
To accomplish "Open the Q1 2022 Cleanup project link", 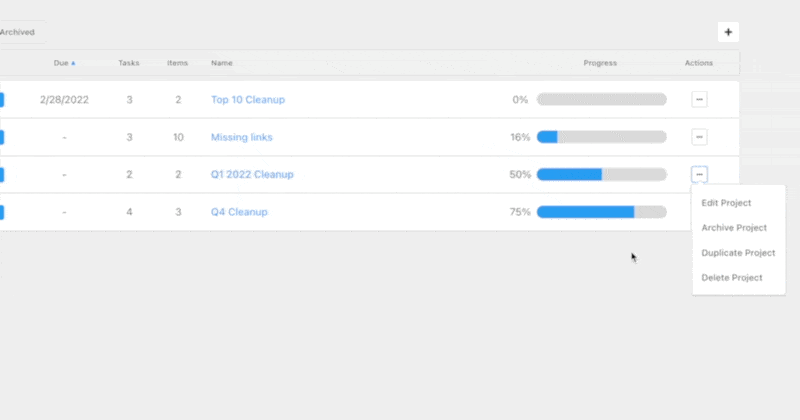I will coord(252,174).
